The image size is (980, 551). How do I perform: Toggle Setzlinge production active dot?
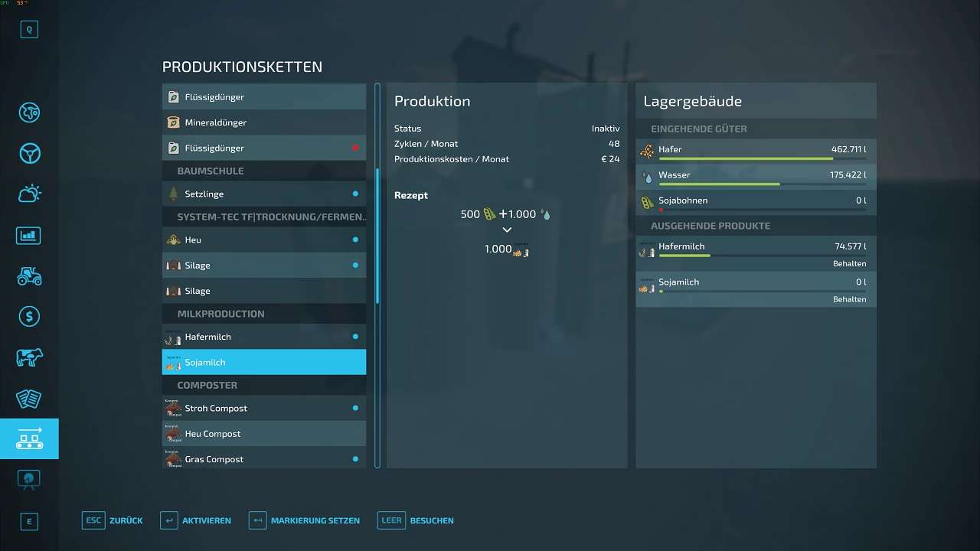coord(355,194)
